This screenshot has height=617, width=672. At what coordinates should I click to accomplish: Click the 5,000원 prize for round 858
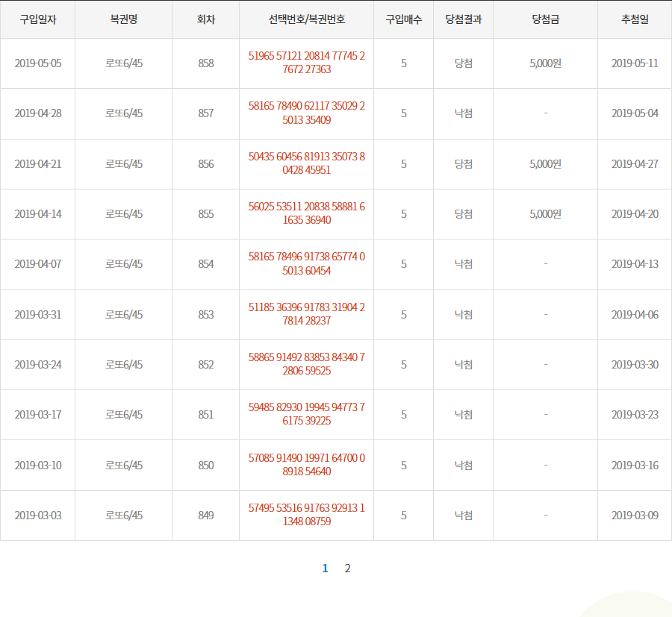coord(545,63)
